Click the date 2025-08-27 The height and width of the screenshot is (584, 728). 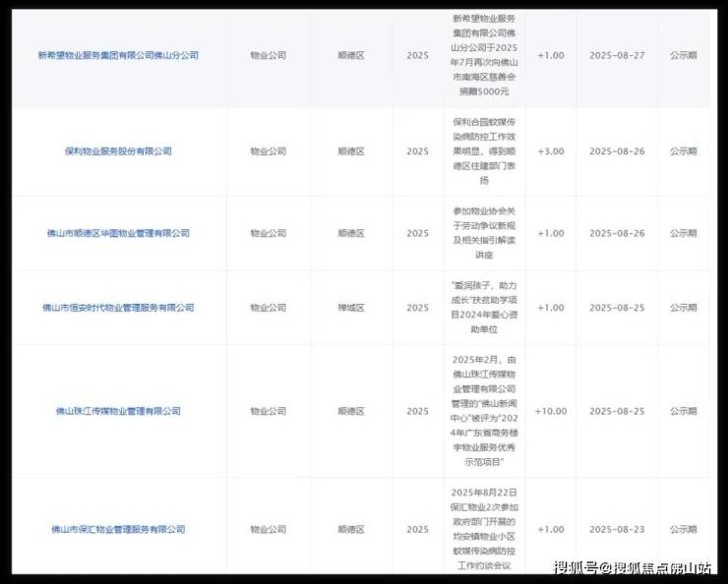(x=617, y=55)
